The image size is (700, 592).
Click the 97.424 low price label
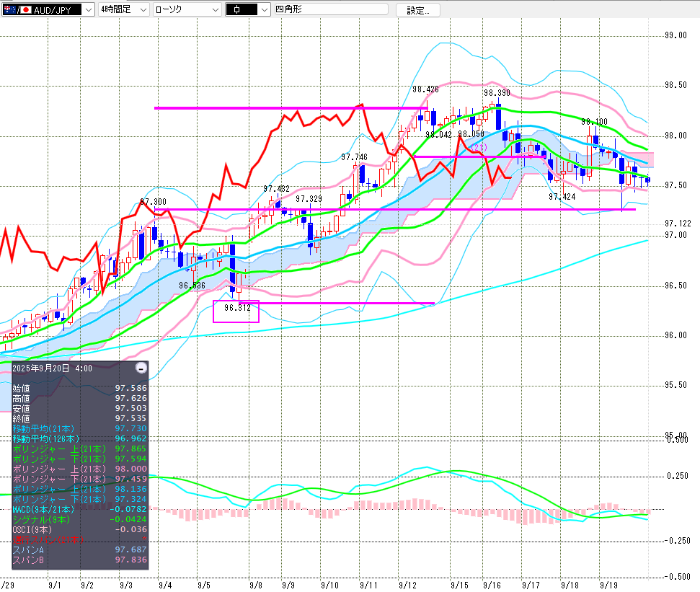click(x=562, y=196)
